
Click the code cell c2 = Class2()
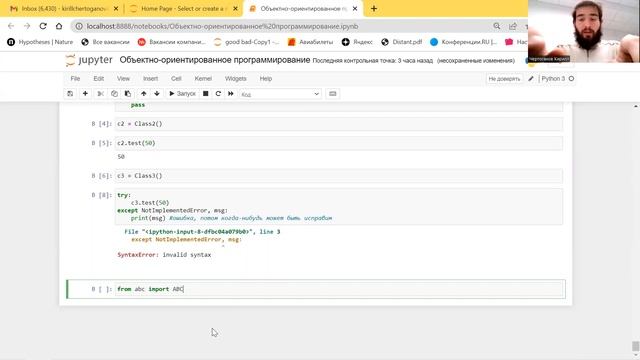(339, 124)
